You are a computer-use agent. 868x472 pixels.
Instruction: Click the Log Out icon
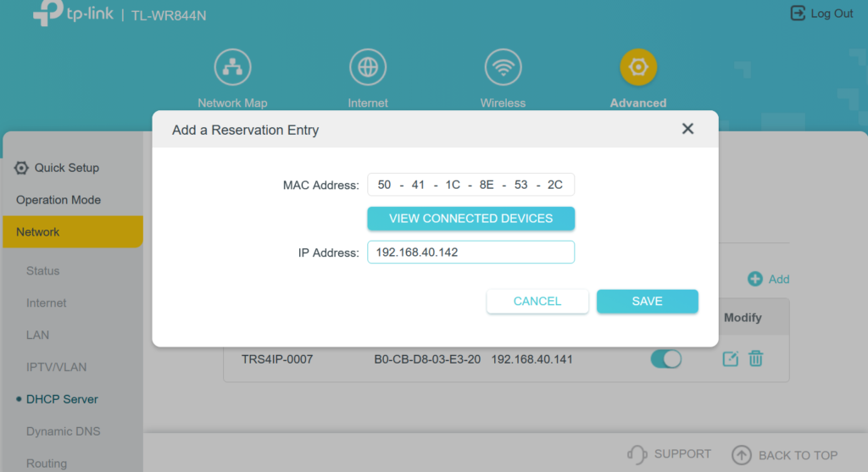(x=798, y=14)
